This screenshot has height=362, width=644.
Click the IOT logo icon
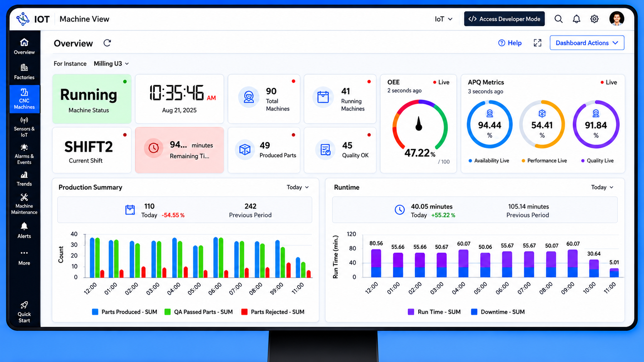(23, 19)
